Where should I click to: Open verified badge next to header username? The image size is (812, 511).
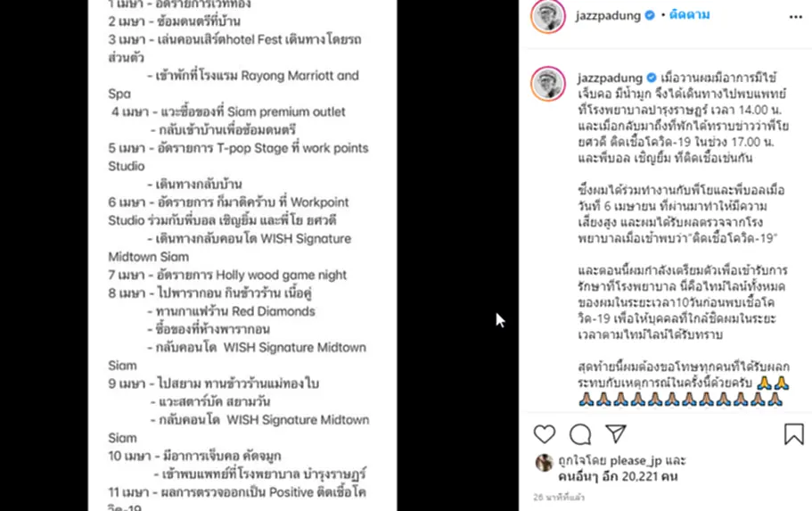click(650, 15)
